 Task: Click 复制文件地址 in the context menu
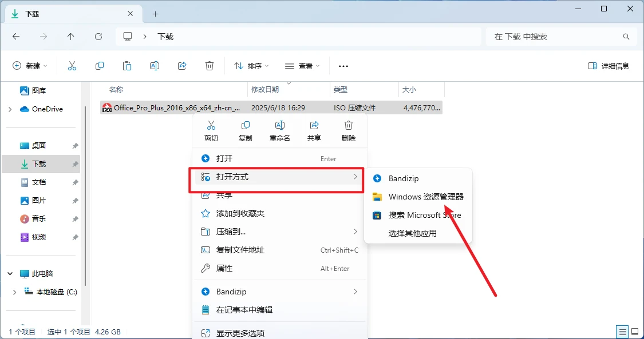[279, 250]
